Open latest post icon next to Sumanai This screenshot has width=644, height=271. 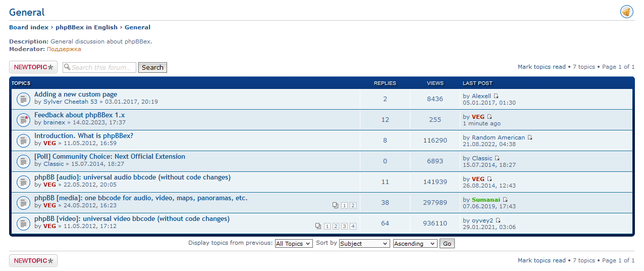[x=505, y=200]
